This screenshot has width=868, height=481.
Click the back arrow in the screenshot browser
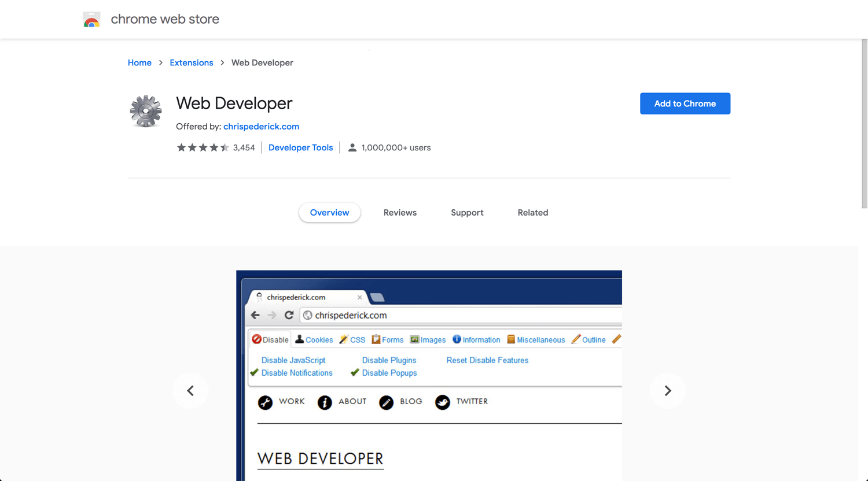click(x=255, y=315)
